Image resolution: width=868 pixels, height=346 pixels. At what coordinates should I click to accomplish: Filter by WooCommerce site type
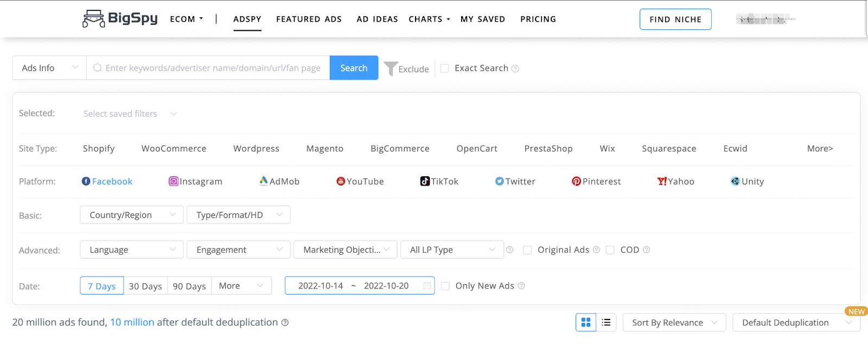point(174,149)
